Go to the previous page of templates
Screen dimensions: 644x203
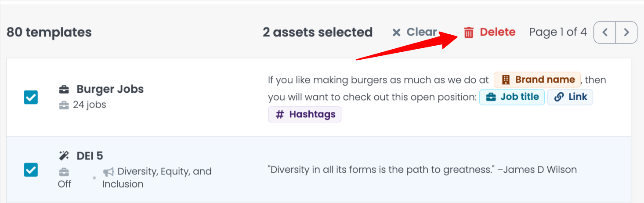605,33
